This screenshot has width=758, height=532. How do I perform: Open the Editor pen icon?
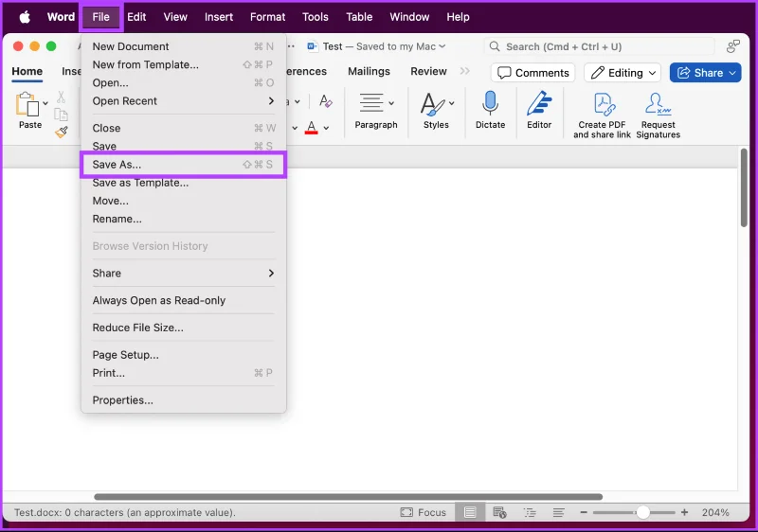click(x=539, y=103)
